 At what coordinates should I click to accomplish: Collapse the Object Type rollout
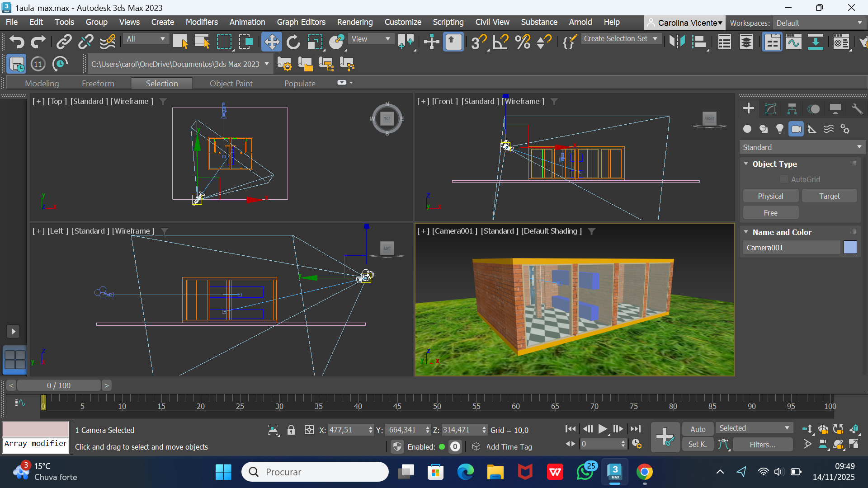[746, 164]
